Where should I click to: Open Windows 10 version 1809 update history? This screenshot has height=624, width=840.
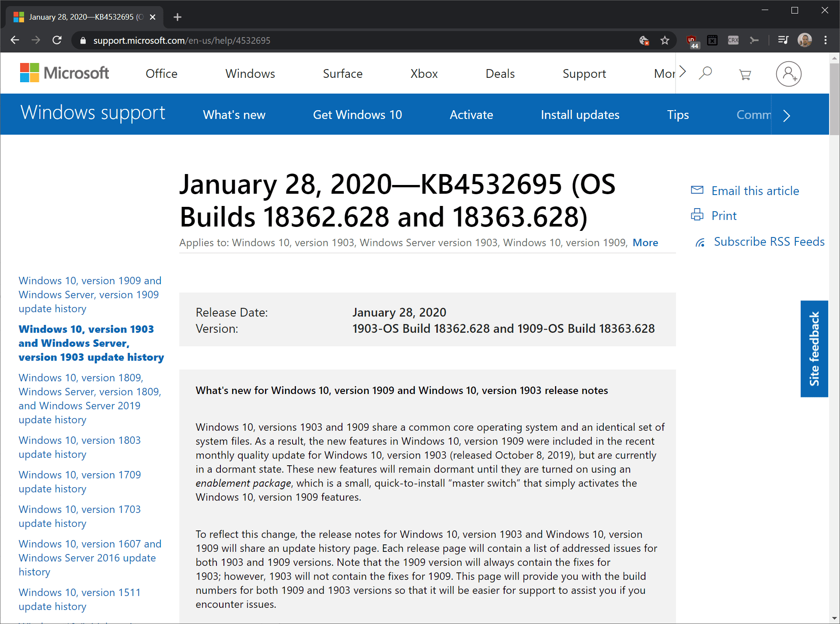(x=90, y=398)
